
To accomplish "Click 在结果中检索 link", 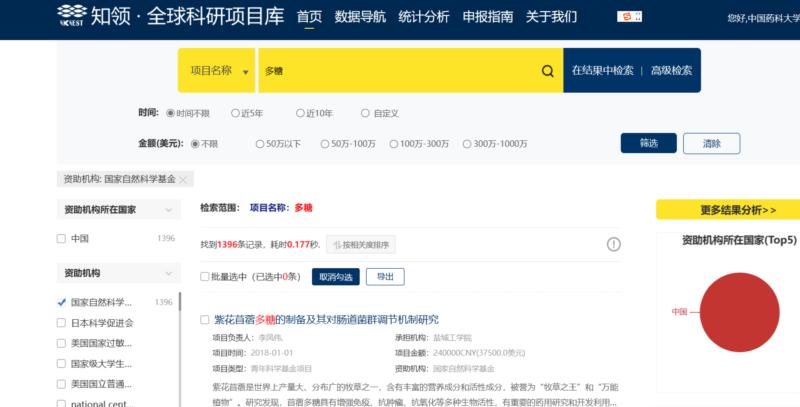I will coord(603,71).
